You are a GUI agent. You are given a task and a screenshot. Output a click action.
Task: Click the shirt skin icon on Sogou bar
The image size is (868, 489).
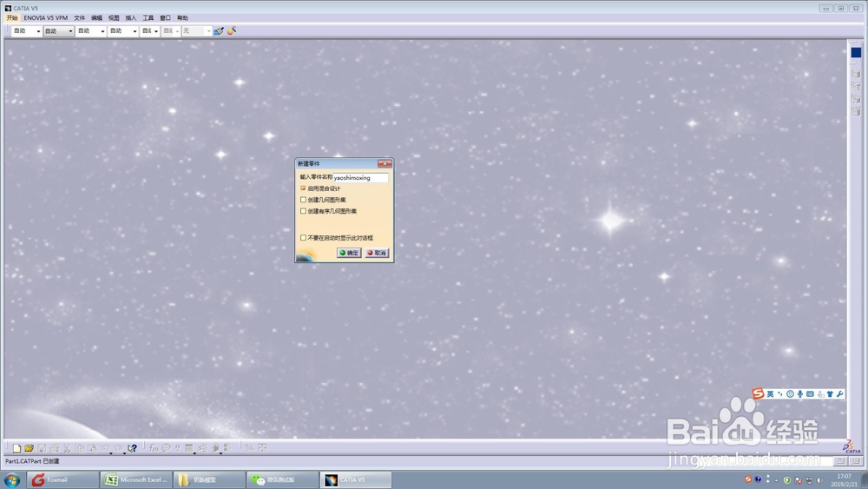click(x=830, y=393)
